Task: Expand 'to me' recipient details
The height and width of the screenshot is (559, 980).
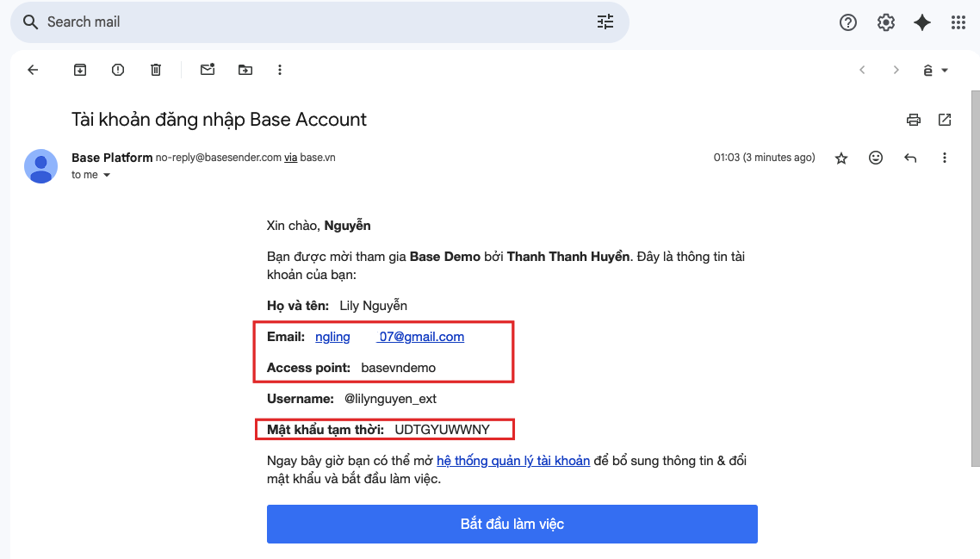Action: click(x=106, y=175)
